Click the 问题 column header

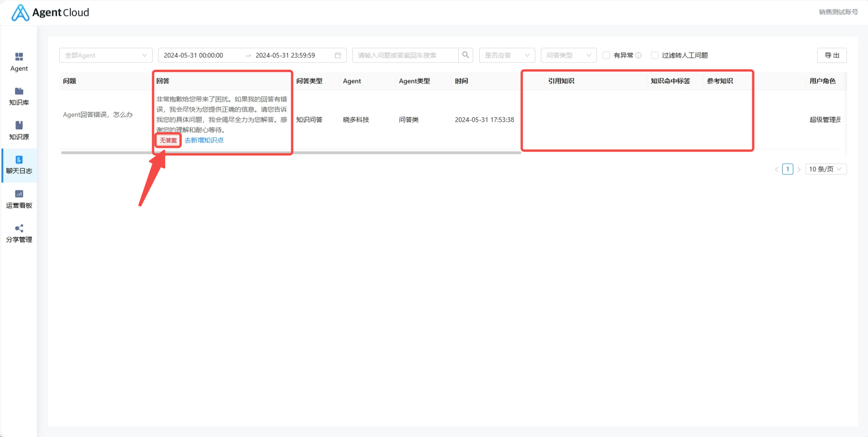click(x=70, y=81)
